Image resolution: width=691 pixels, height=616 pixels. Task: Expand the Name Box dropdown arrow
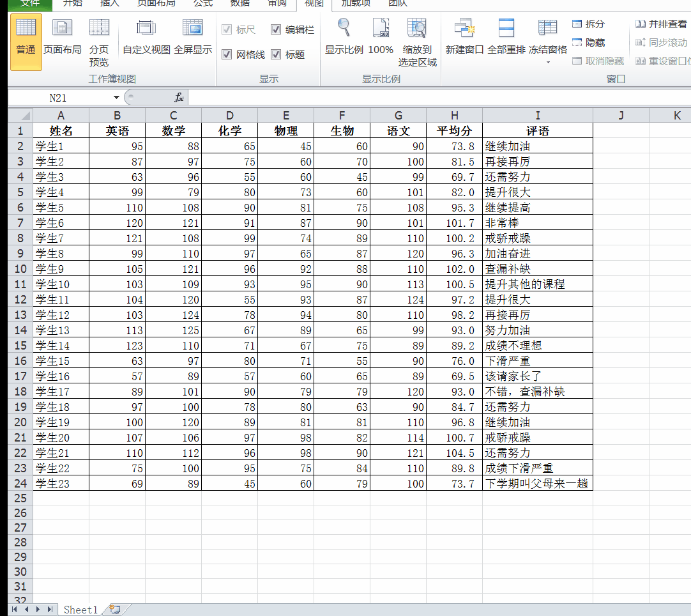click(x=116, y=98)
